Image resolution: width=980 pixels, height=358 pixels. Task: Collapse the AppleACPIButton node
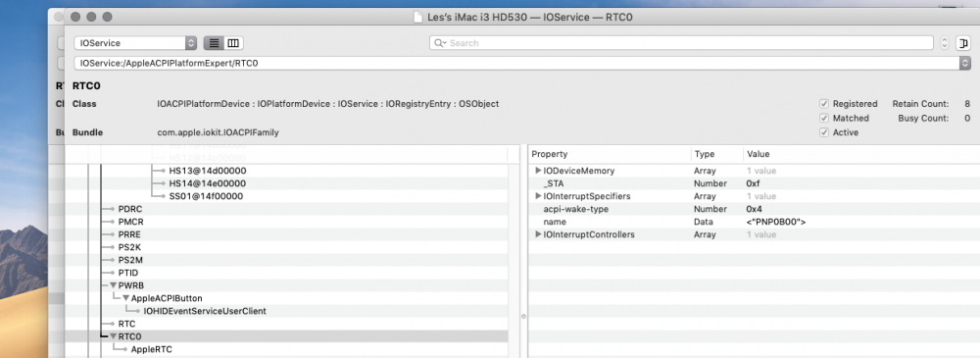(126, 298)
